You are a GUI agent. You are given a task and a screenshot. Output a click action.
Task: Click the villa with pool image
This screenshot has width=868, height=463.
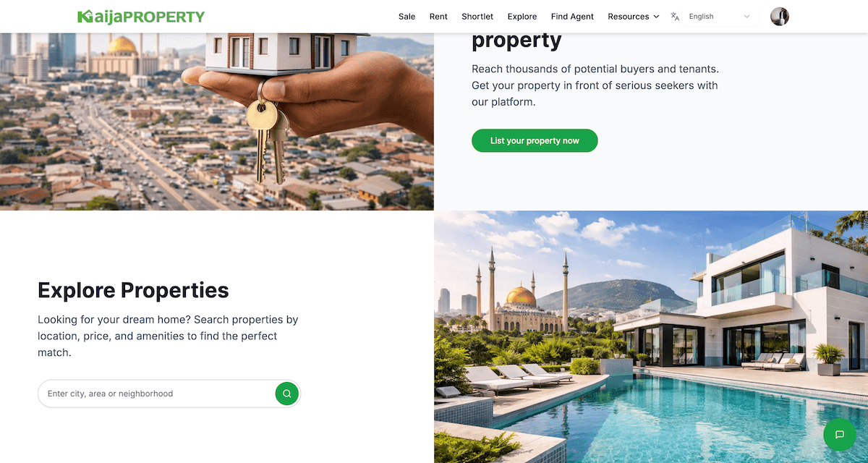click(651, 336)
